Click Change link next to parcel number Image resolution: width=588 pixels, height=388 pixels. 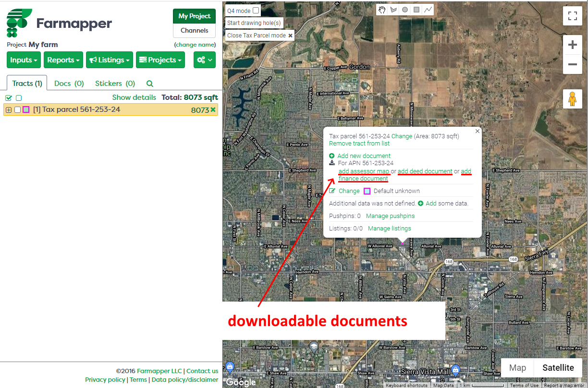(402, 136)
